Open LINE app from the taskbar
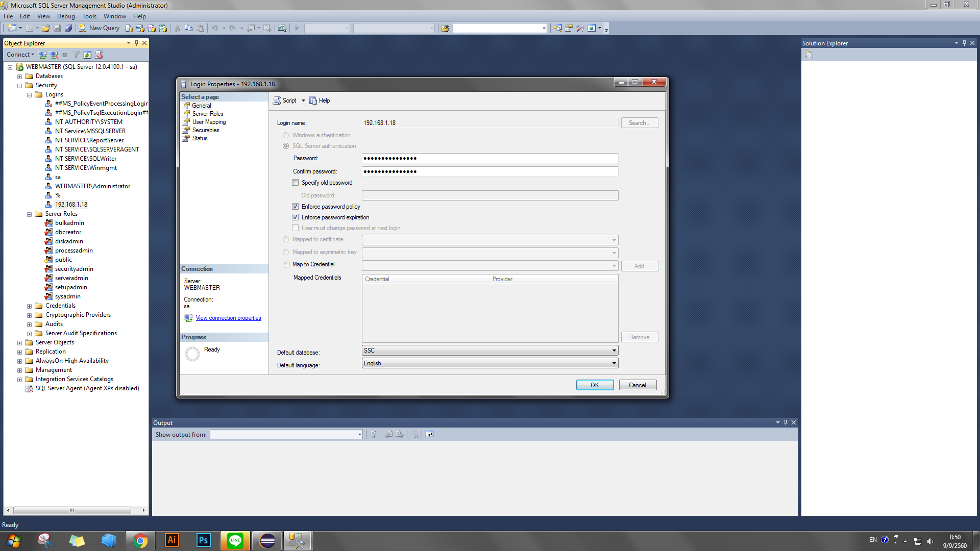 coord(235,540)
